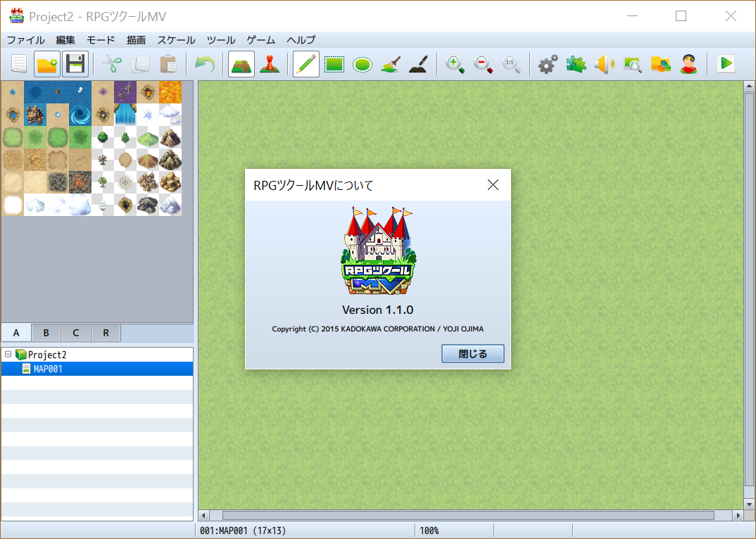Click the horizontal scrollbar left arrow

point(203,515)
